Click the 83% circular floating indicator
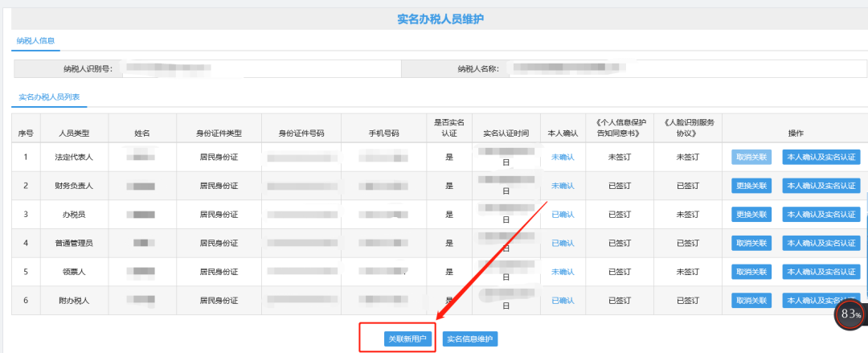Screen dimensions: 868x353 (x=851, y=313)
